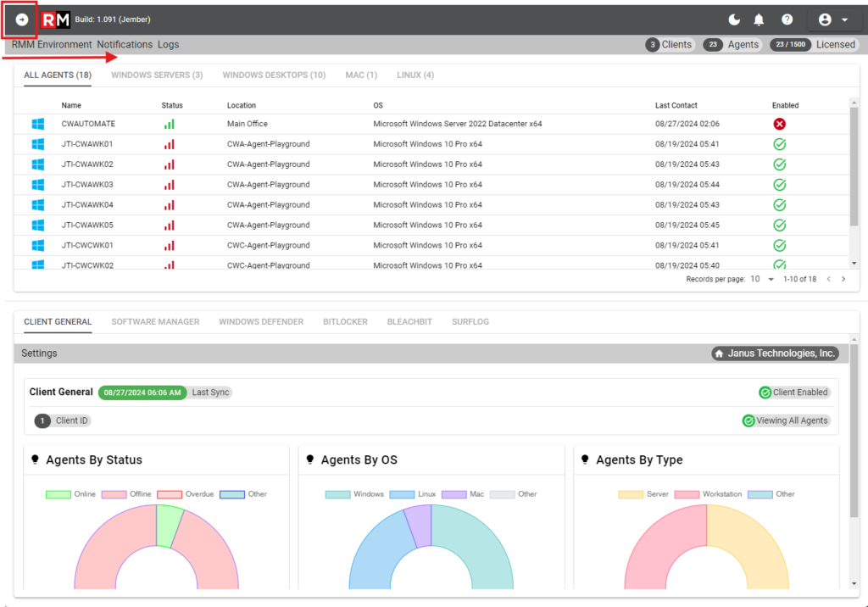Screen dimensions: 868x607
Task: Open the Bitlocker tab
Action: 345,322
